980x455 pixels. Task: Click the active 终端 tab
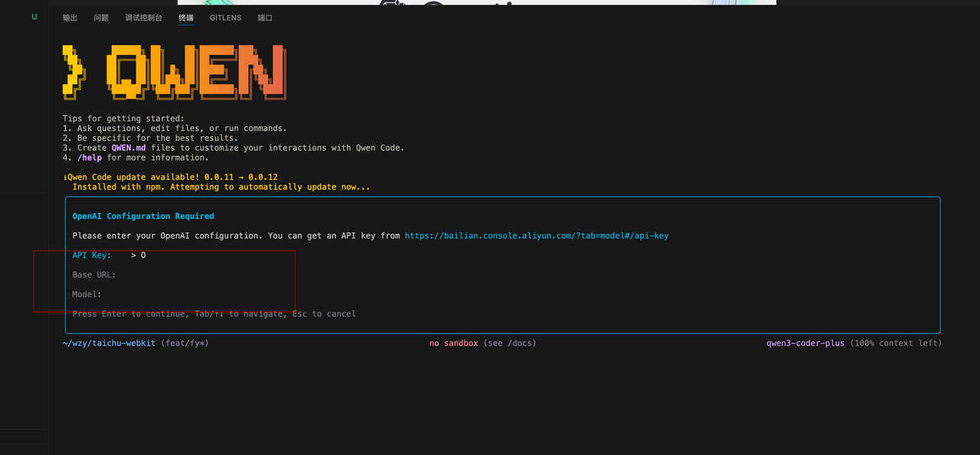(186, 18)
